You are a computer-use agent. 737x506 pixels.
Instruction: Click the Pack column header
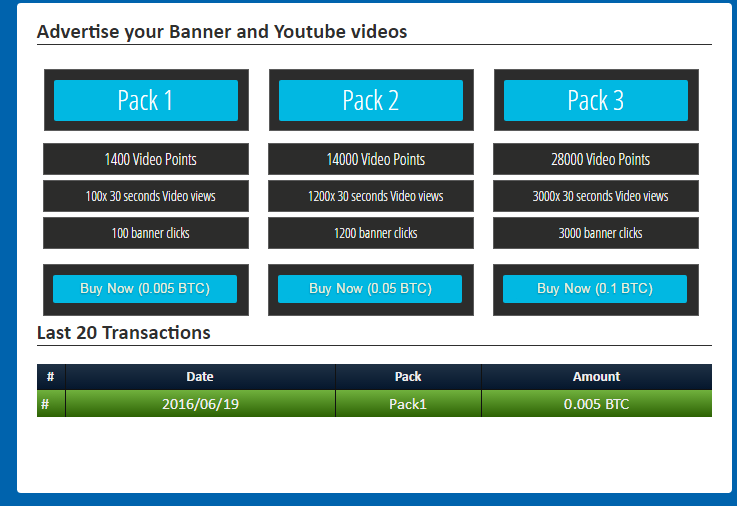tap(408, 376)
